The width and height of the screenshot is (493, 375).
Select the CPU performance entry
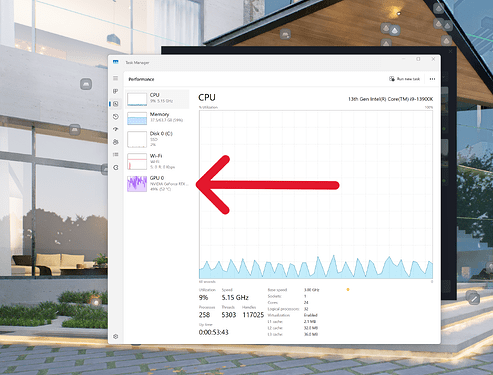click(x=157, y=99)
